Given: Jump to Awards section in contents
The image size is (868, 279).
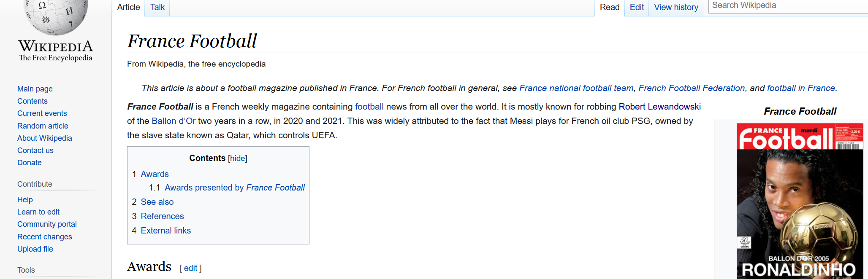Looking at the screenshot, I should 155,174.
